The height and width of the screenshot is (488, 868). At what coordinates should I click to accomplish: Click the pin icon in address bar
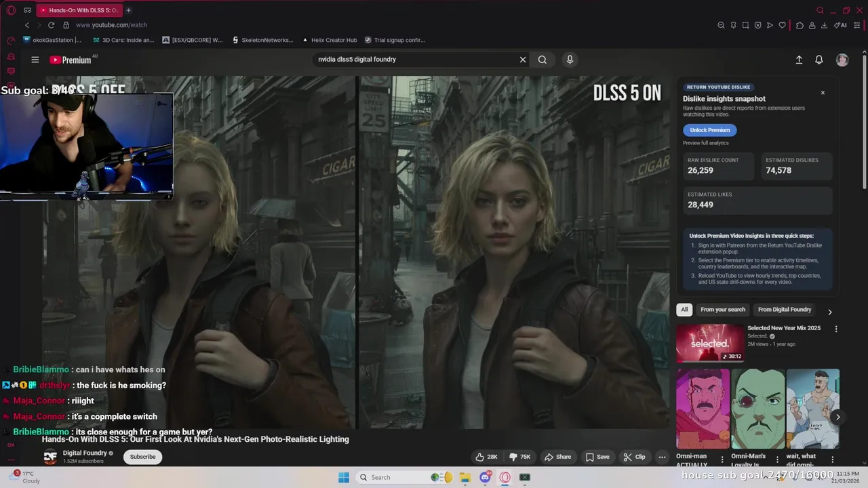(x=733, y=25)
